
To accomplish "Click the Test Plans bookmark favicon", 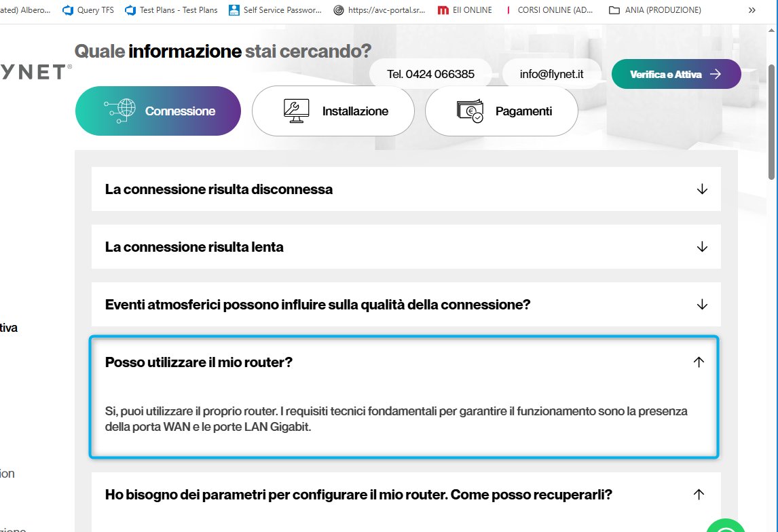I will click(130, 10).
